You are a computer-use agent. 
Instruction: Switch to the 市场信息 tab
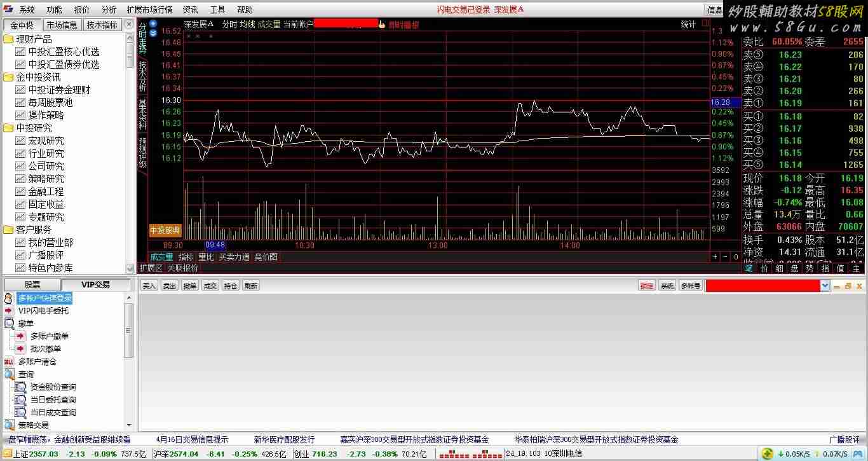pyautogui.click(x=62, y=25)
